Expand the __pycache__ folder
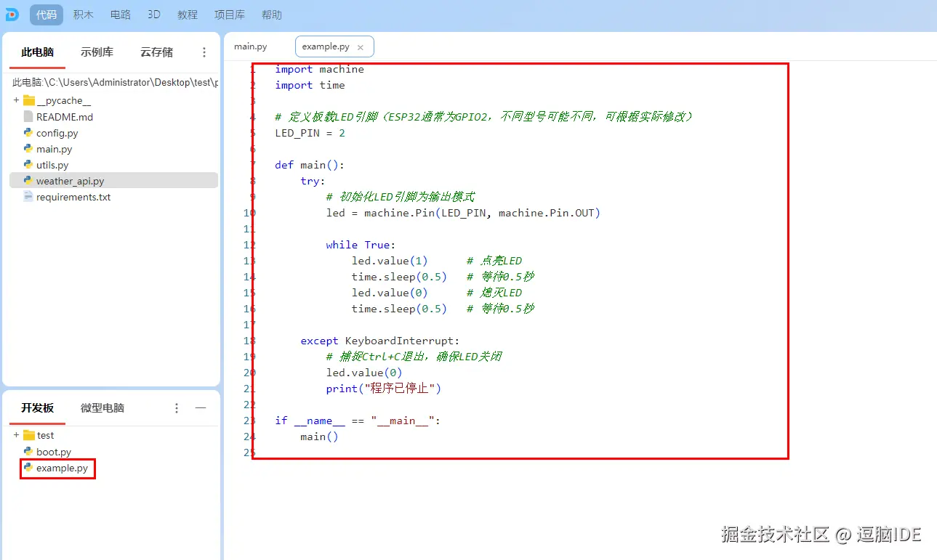The image size is (937, 560). 16,100
